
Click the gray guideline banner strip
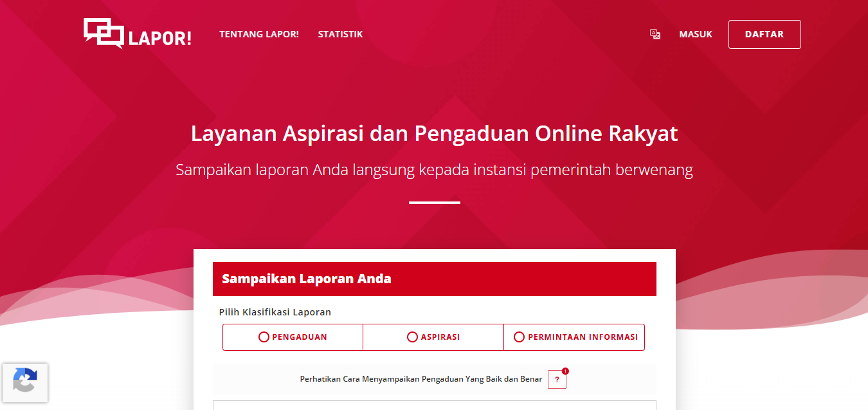click(x=434, y=379)
